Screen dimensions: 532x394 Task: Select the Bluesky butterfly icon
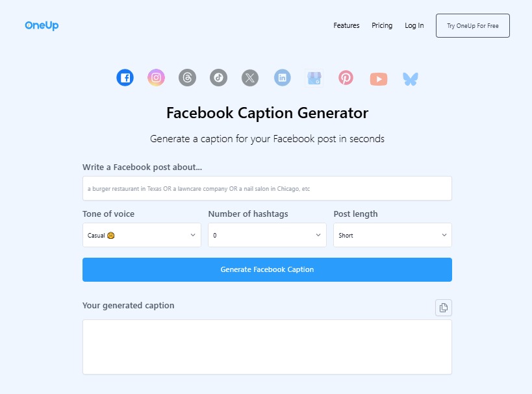pyautogui.click(x=410, y=77)
